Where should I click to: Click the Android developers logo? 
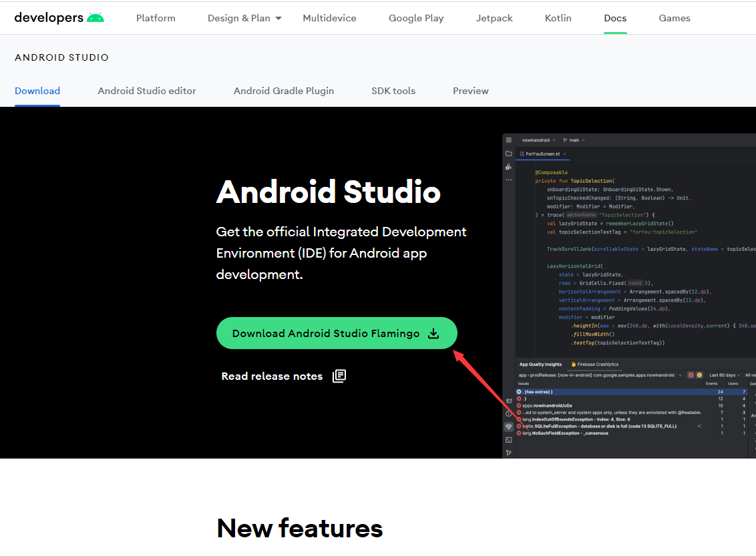click(x=59, y=18)
